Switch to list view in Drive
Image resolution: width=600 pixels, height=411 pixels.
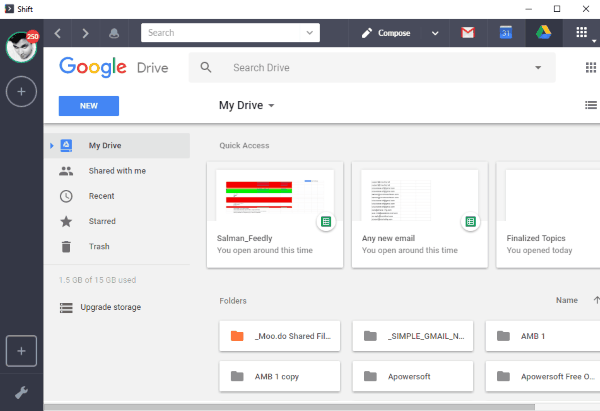(590, 105)
